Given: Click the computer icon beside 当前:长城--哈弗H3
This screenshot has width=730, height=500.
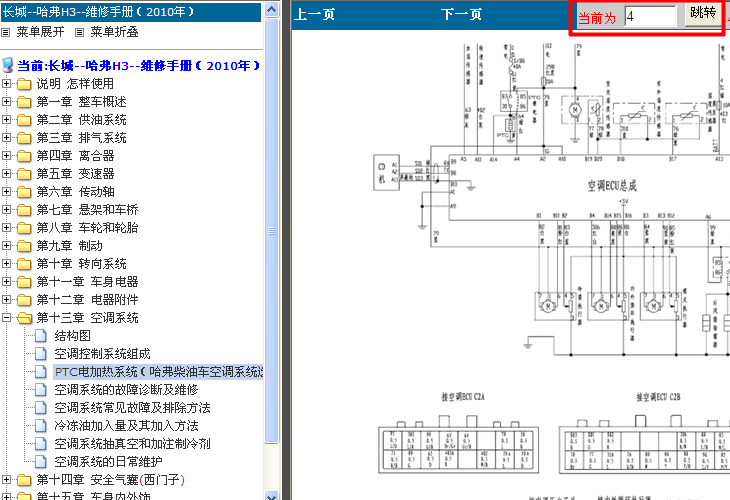Looking at the screenshot, I should click(8, 66).
